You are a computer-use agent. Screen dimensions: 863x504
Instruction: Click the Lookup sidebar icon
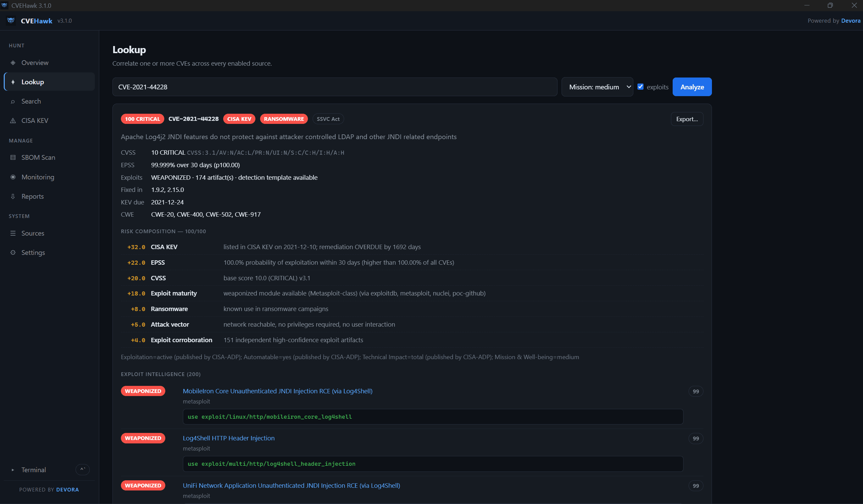pyautogui.click(x=13, y=82)
